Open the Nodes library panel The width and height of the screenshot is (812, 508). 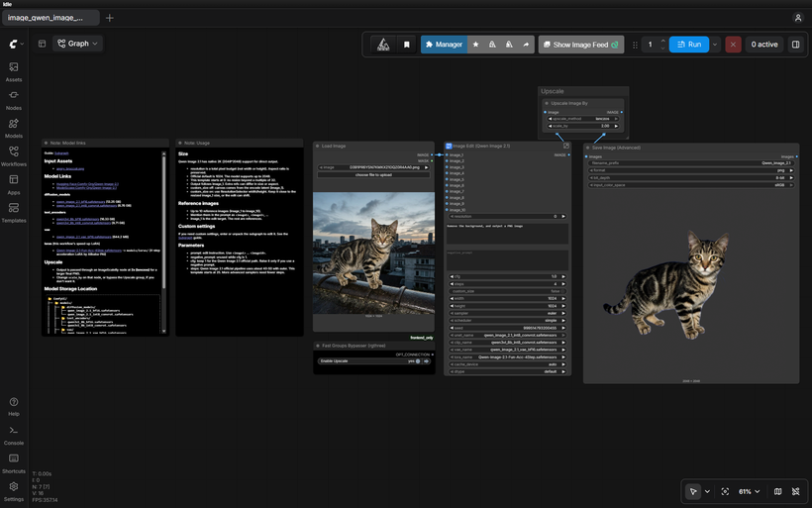click(x=14, y=100)
